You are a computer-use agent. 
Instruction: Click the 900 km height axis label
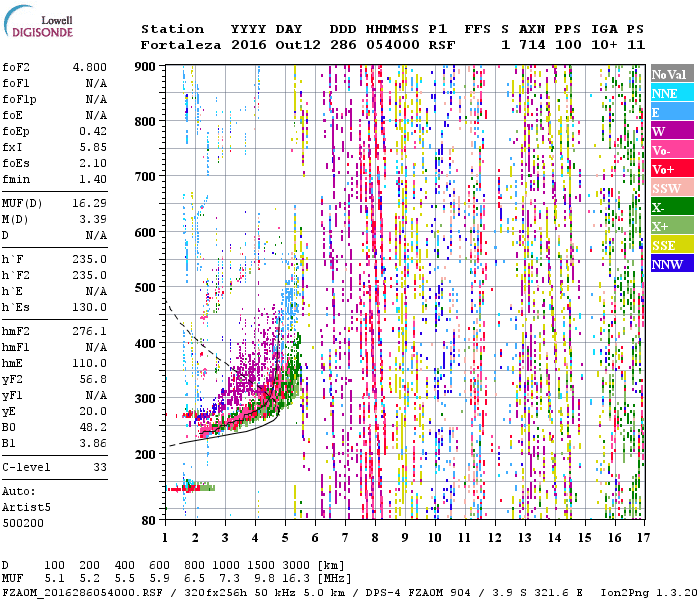145,67
